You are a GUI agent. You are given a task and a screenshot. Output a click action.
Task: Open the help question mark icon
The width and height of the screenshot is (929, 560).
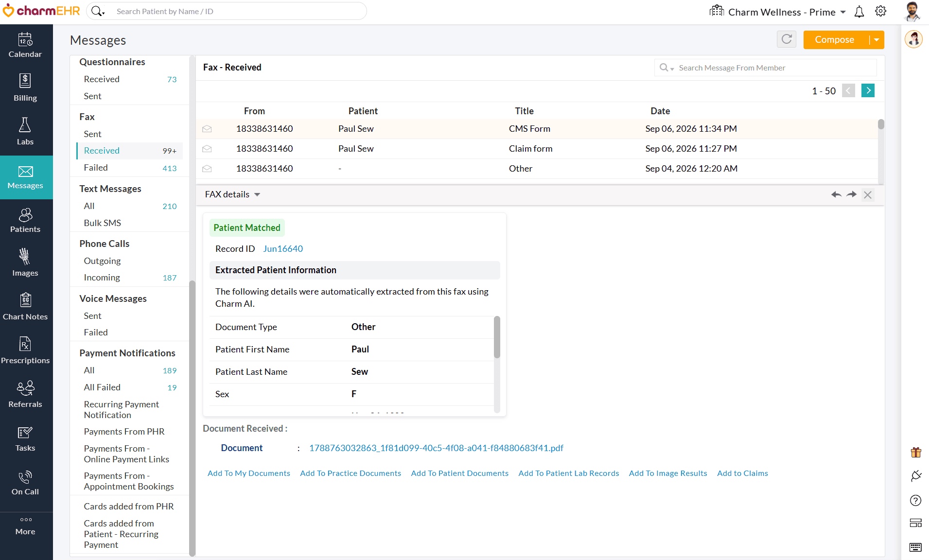tap(915, 500)
